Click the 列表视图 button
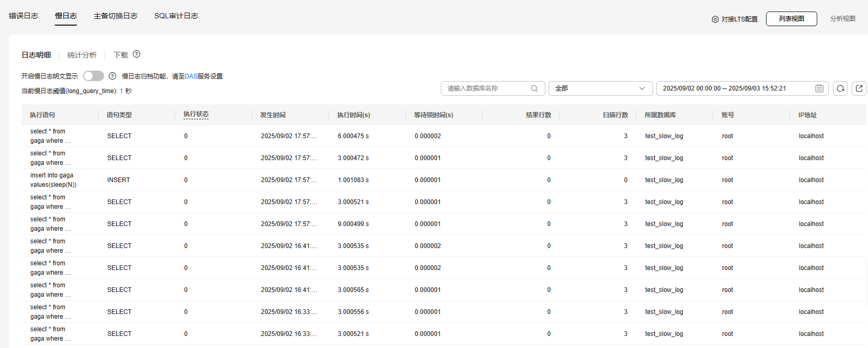Screen dimensions: 868x348 [x=791, y=19]
